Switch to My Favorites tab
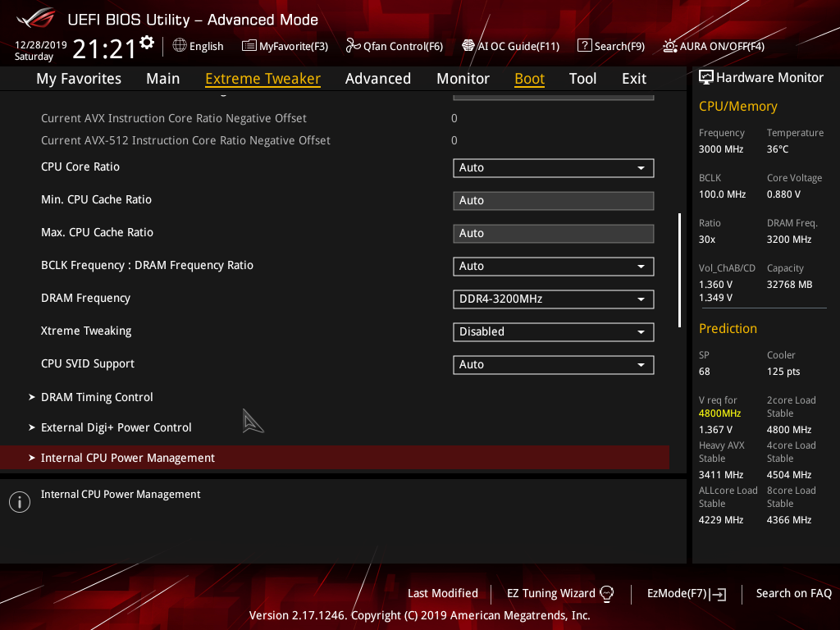 (x=79, y=79)
